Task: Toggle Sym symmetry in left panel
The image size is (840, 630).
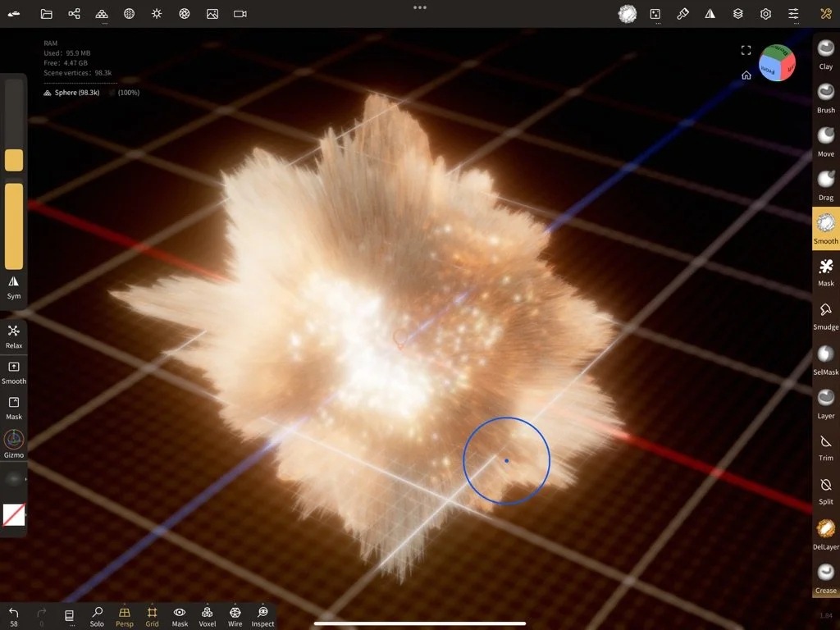Action: [14, 287]
